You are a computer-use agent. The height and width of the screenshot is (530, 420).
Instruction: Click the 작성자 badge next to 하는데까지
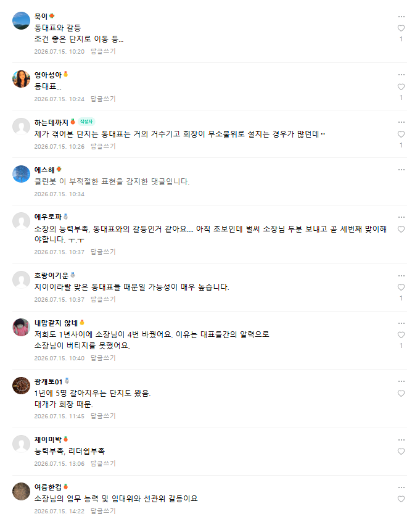coord(86,122)
